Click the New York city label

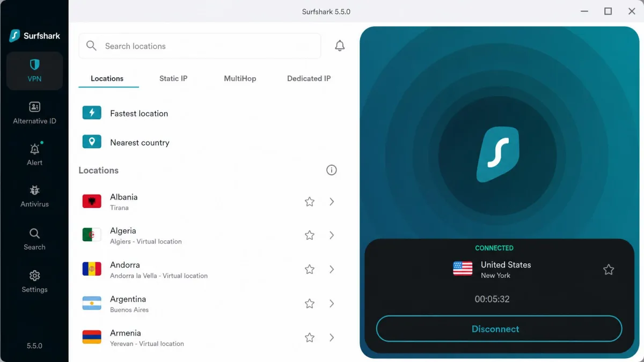[x=495, y=276]
